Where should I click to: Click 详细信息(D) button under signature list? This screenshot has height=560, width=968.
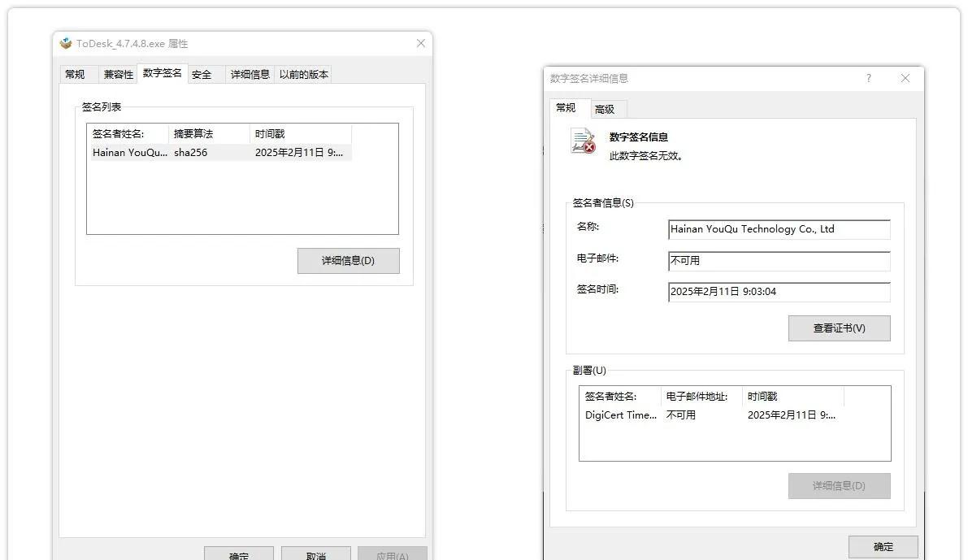pos(348,261)
